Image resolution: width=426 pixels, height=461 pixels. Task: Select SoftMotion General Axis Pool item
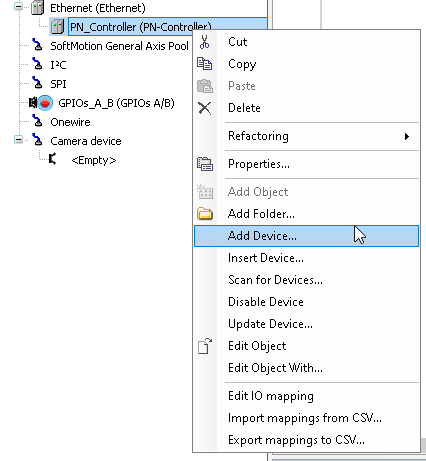(119, 46)
